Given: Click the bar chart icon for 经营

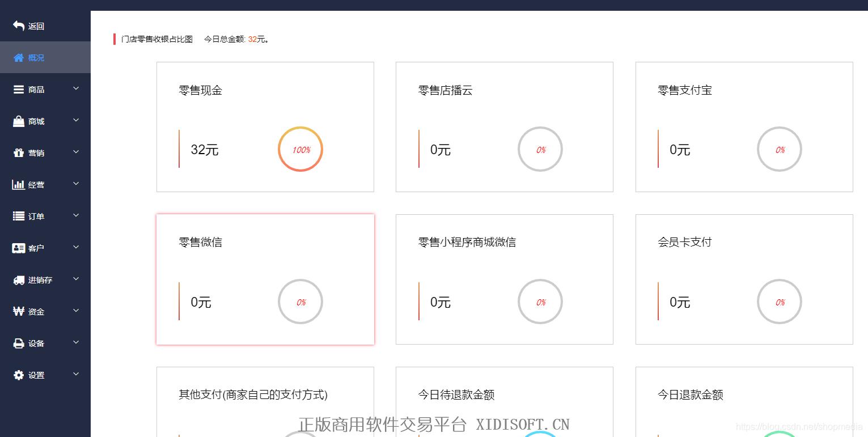Looking at the screenshot, I should 19,185.
